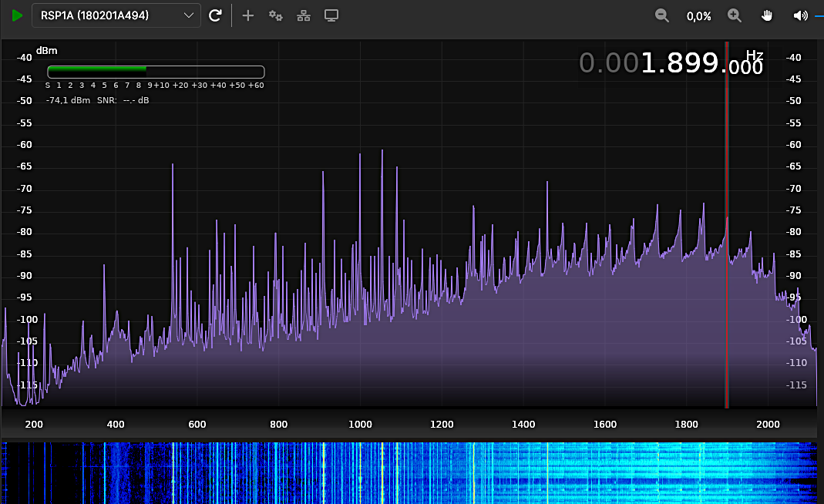Toggle the hand pan tool

click(767, 15)
